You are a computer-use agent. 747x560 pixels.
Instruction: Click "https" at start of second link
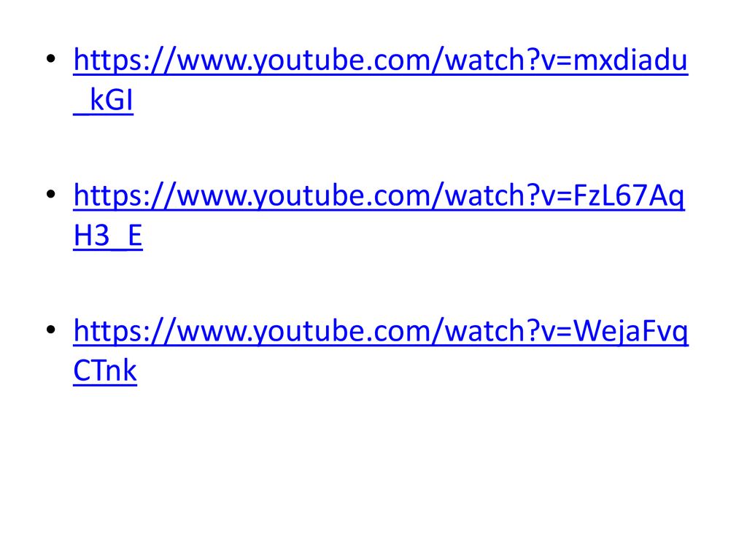pos(108,198)
